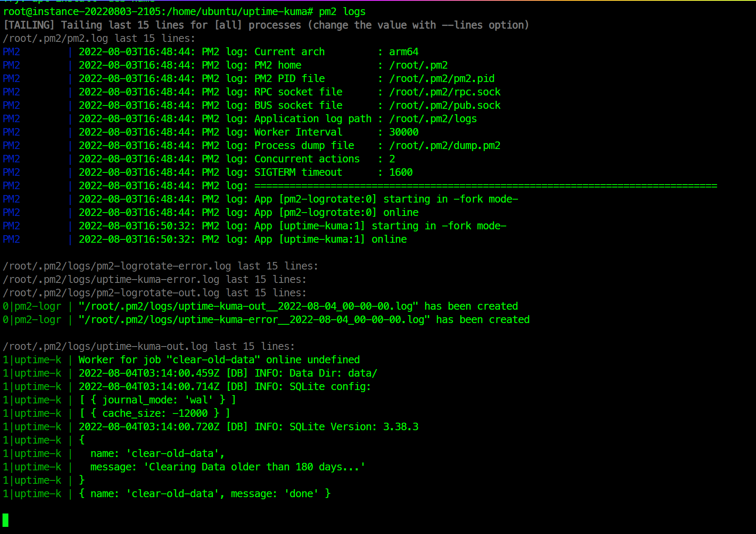This screenshot has height=534, width=756.
Task: Click Concurrent actions value '2'
Action: point(392,159)
